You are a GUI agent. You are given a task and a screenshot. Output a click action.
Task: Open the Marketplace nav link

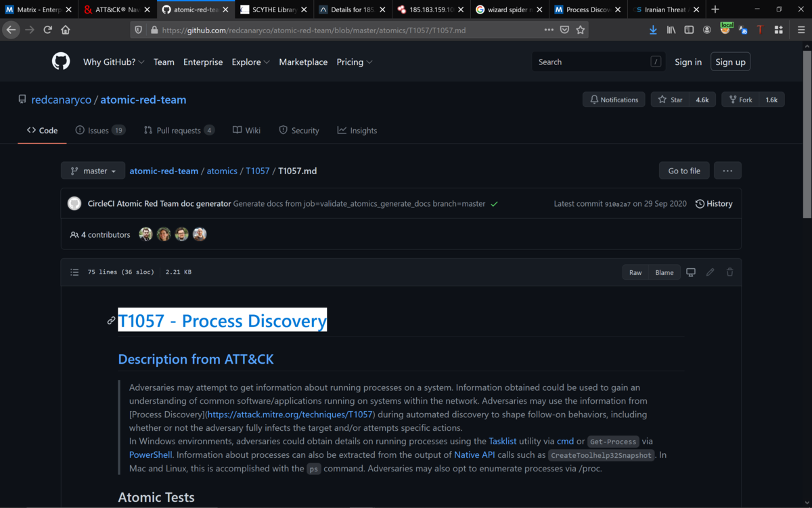pyautogui.click(x=303, y=62)
